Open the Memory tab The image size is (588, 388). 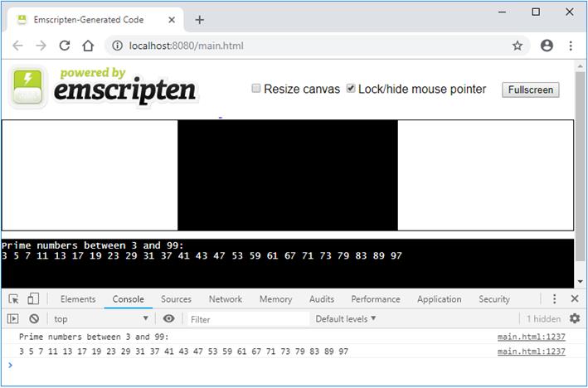click(x=275, y=299)
